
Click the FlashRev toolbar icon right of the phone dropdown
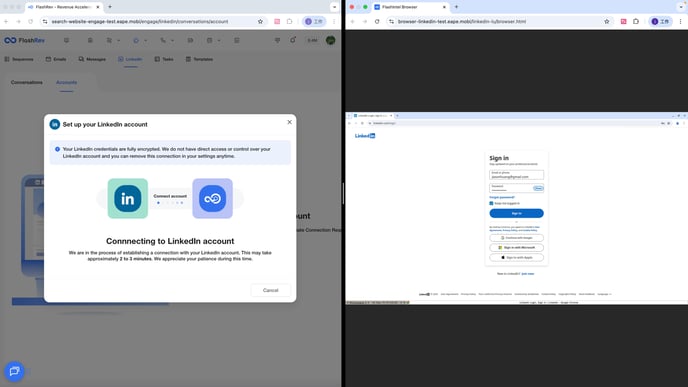click(x=190, y=40)
